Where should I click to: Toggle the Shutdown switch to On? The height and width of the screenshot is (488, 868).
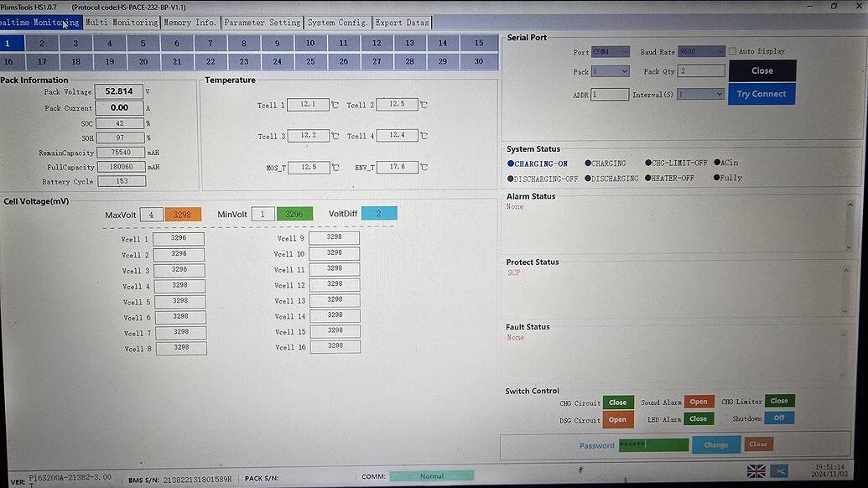(x=779, y=418)
